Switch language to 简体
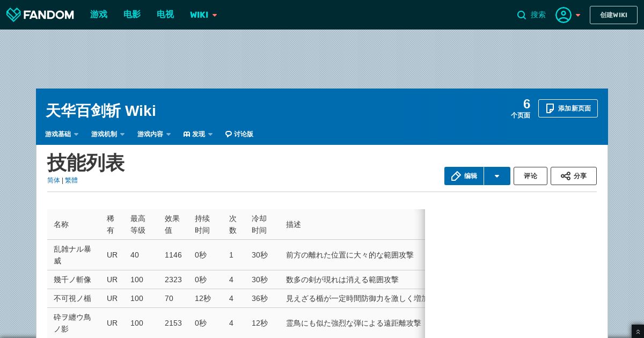This screenshot has height=338, width=644. (x=54, y=180)
